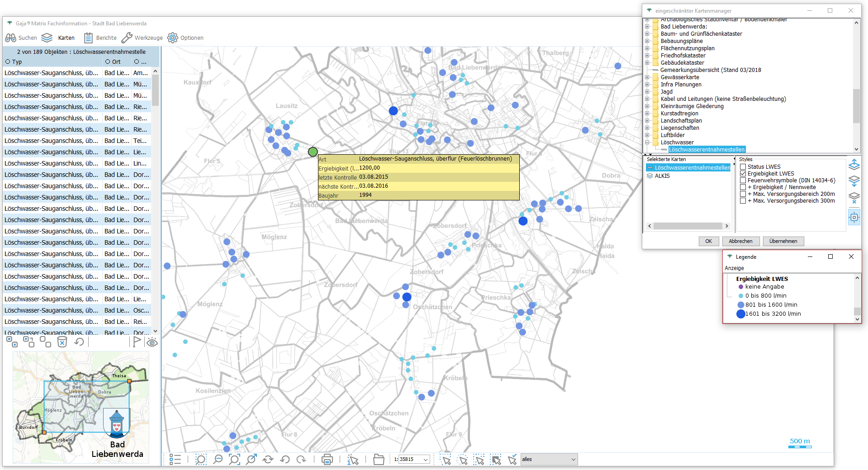868x470 pixels.
Task: Open the folder icon in map toolbar
Action: click(x=379, y=460)
